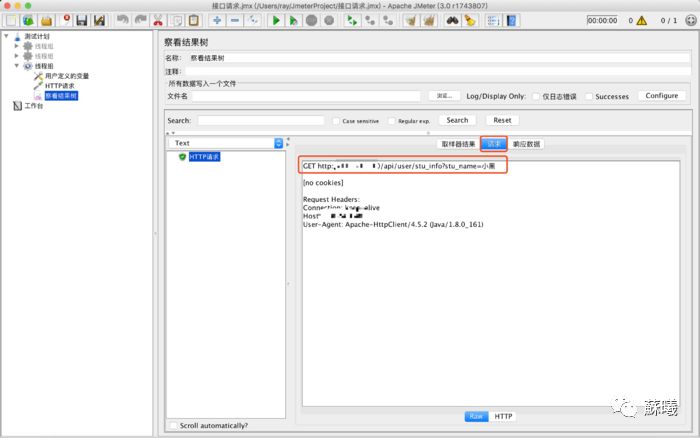This screenshot has height=438, width=700.
Task: Cut the selection with the scissors icon
Action: [158, 21]
